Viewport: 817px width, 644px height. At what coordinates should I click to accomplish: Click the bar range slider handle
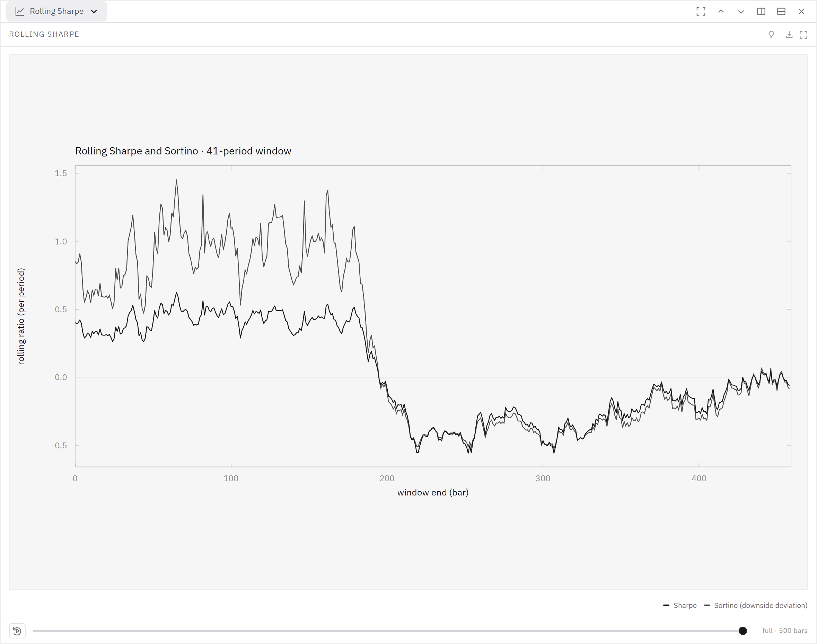pyautogui.click(x=743, y=631)
